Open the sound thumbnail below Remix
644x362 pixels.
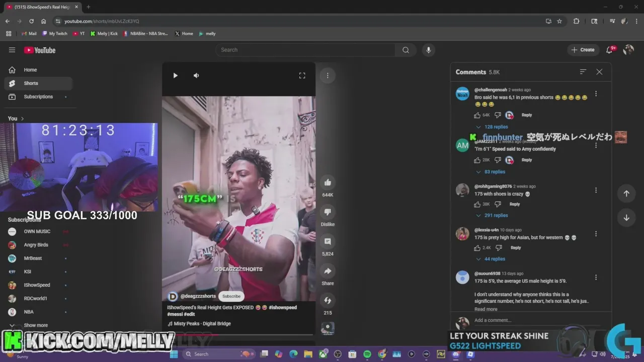(328, 328)
